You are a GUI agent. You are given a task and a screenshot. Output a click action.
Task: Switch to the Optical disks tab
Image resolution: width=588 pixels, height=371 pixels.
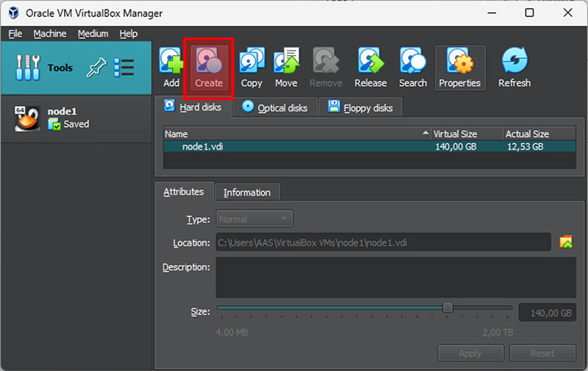pyautogui.click(x=275, y=107)
